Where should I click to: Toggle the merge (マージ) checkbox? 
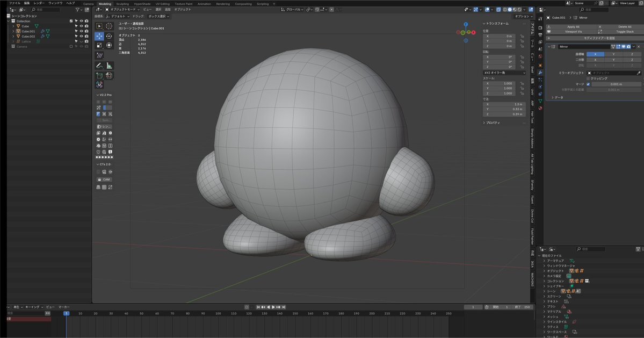588,84
